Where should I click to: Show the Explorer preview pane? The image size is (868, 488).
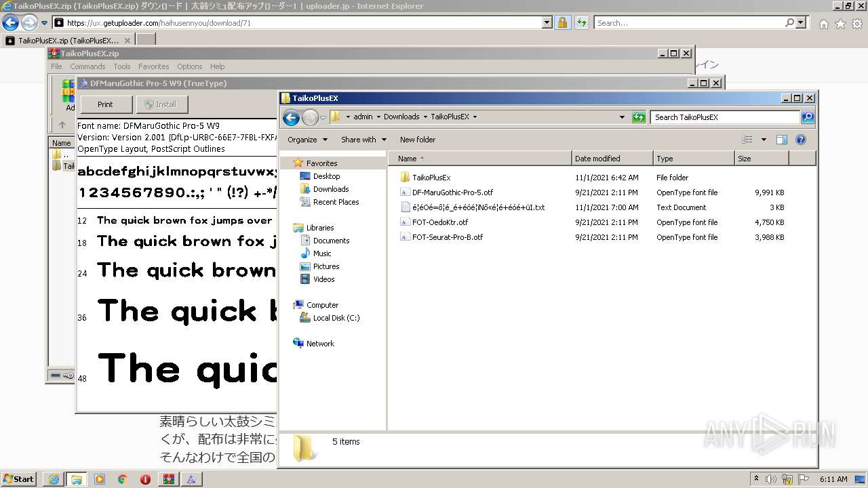tap(782, 140)
